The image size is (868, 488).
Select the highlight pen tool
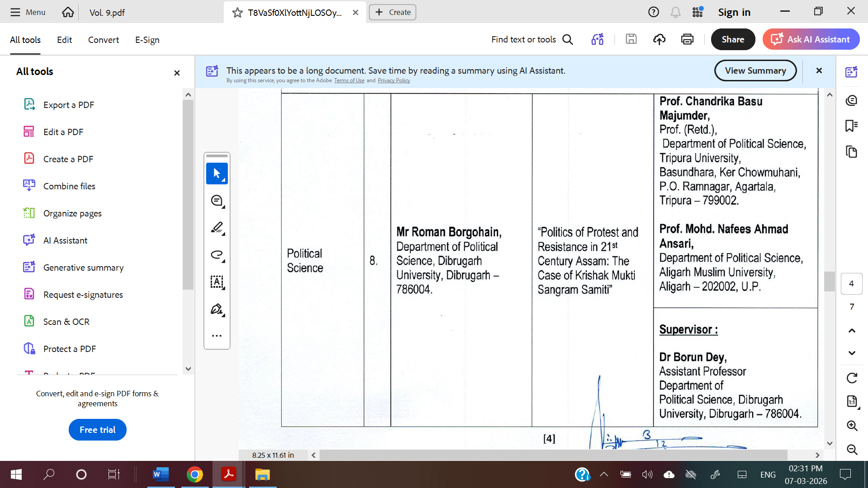coord(217,228)
